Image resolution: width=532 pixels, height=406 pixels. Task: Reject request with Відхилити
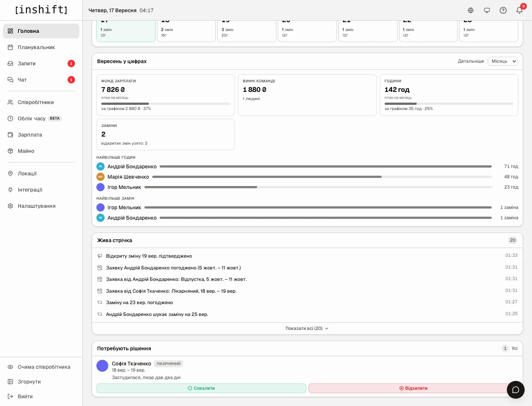[x=413, y=388]
